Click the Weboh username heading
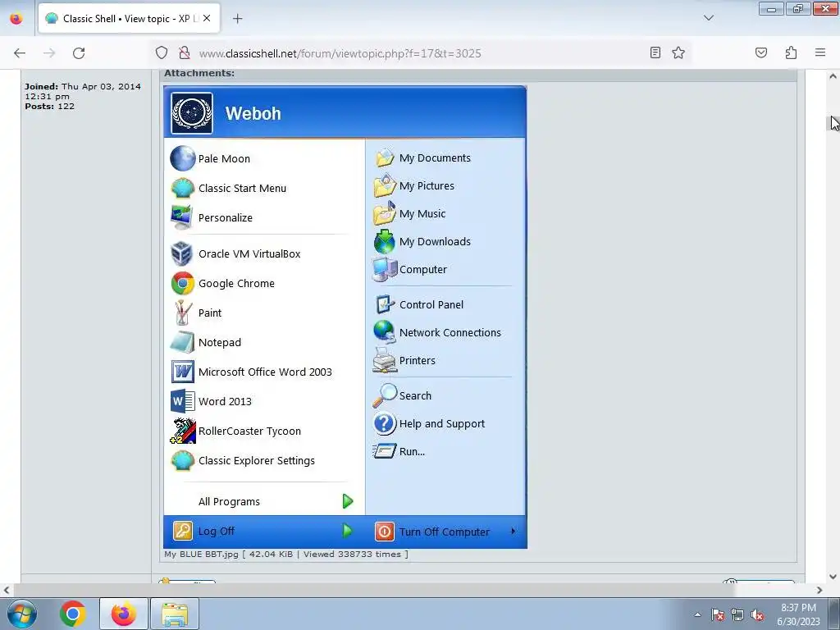The height and width of the screenshot is (630, 840). click(253, 113)
